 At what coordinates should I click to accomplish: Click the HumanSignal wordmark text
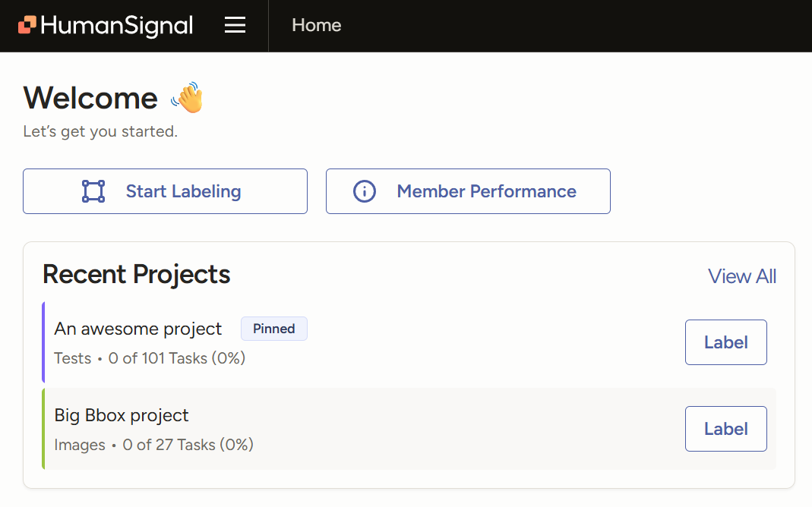coord(117,26)
